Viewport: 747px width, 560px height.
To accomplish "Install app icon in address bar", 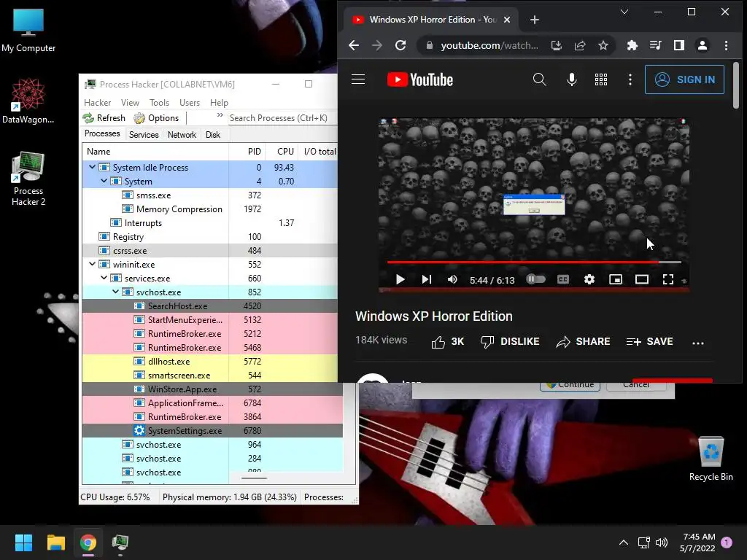I will pos(557,45).
